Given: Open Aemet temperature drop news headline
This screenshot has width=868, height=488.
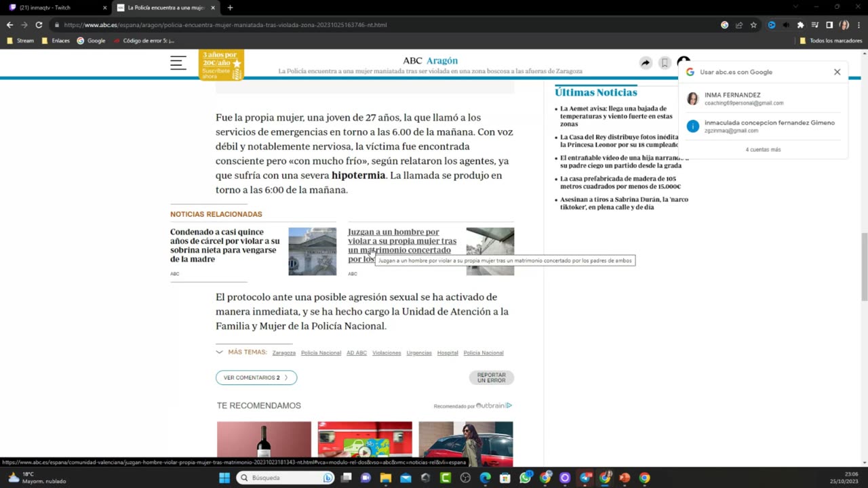Looking at the screenshot, I should 616,117.
